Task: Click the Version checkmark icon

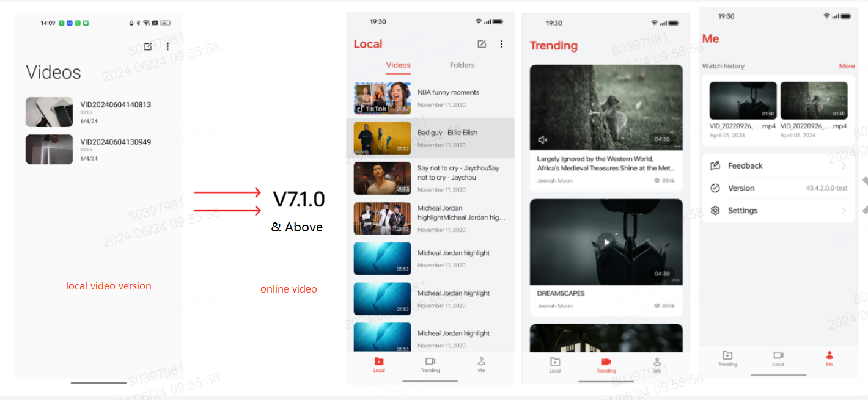Action: coord(715,188)
